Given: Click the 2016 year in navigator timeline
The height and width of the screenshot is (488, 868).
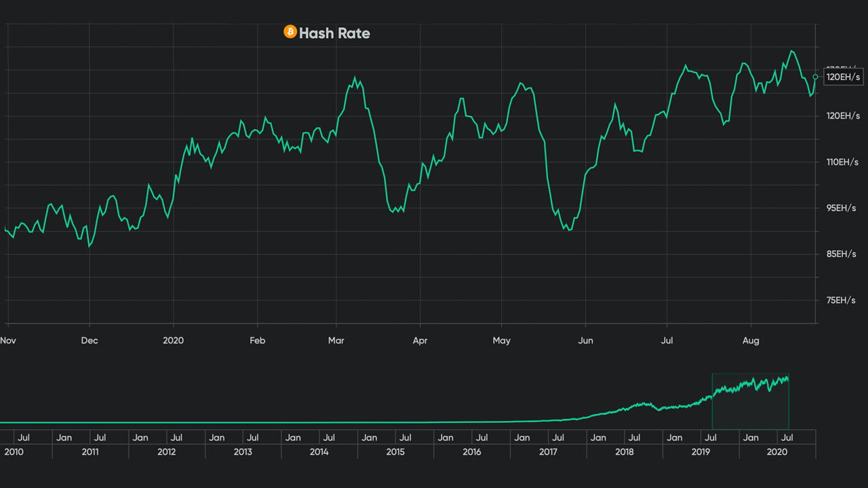Looking at the screenshot, I should click(472, 451).
